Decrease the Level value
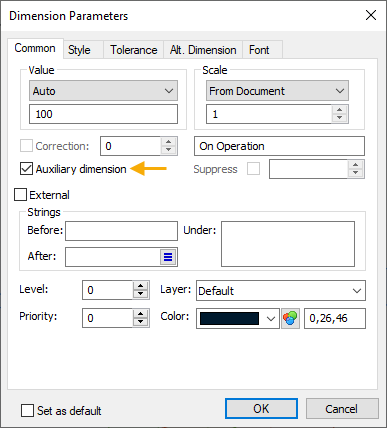 pyautogui.click(x=141, y=294)
